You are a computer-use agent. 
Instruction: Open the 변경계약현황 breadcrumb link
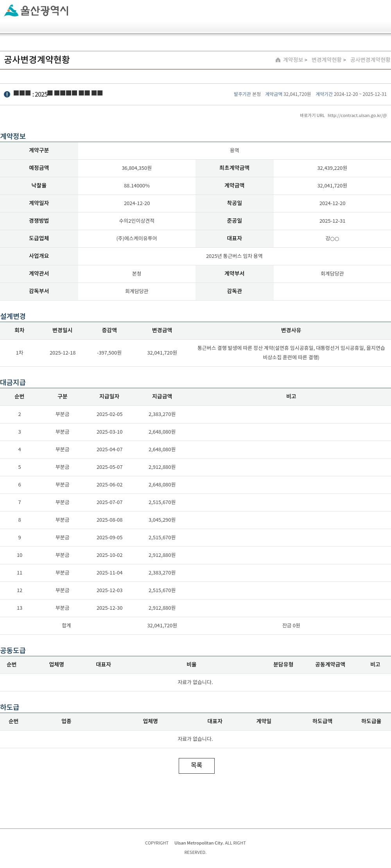point(326,60)
